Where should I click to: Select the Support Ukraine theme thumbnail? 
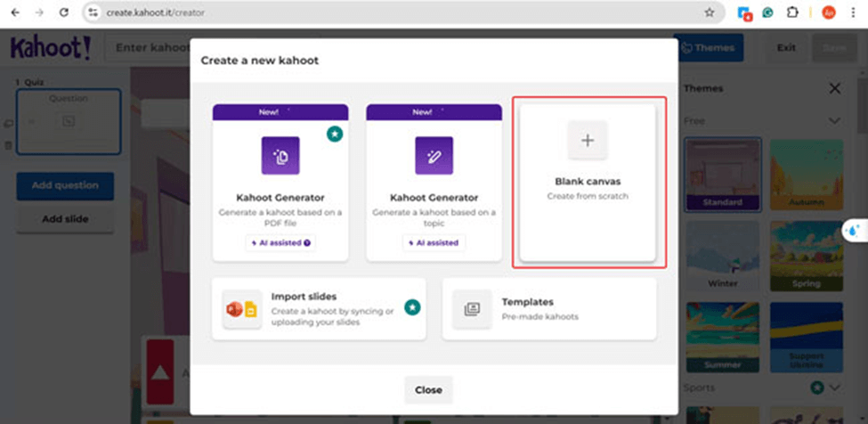807,337
